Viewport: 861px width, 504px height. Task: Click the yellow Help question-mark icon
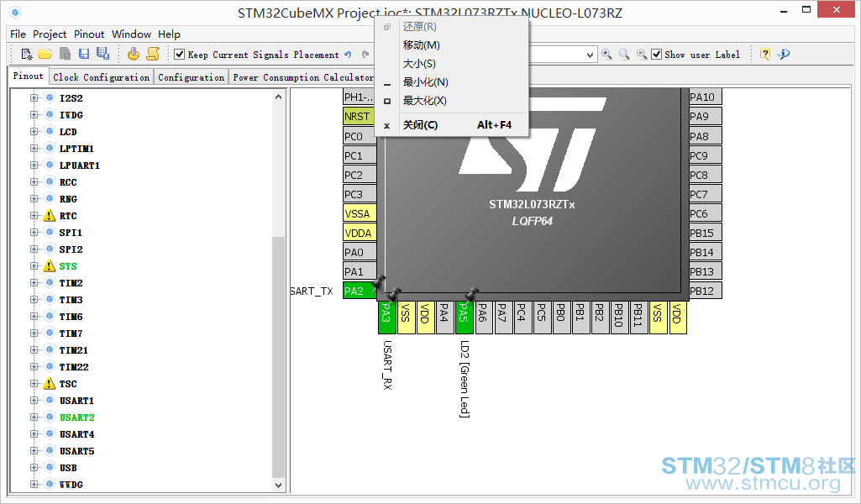pyautogui.click(x=765, y=54)
